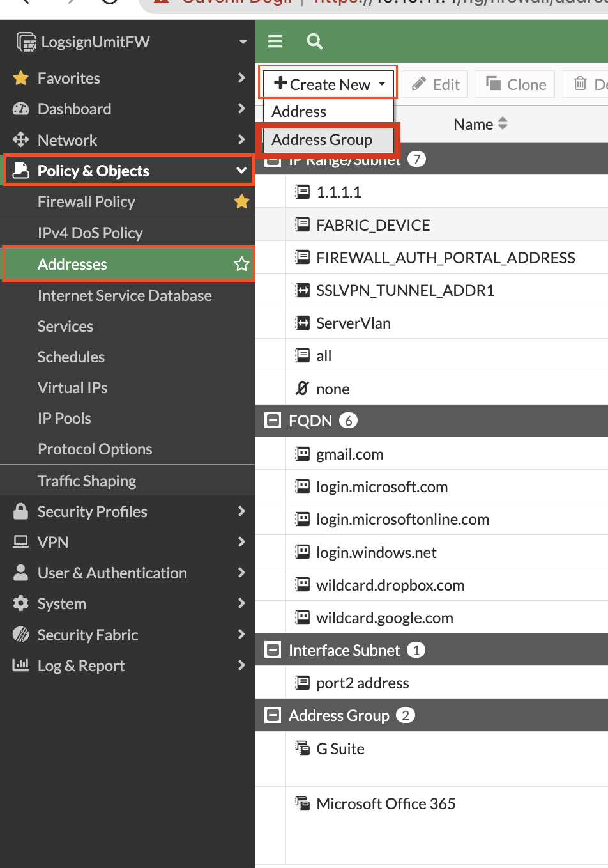This screenshot has height=868, width=608.
Task: Select the all address row
Action: click(432, 355)
